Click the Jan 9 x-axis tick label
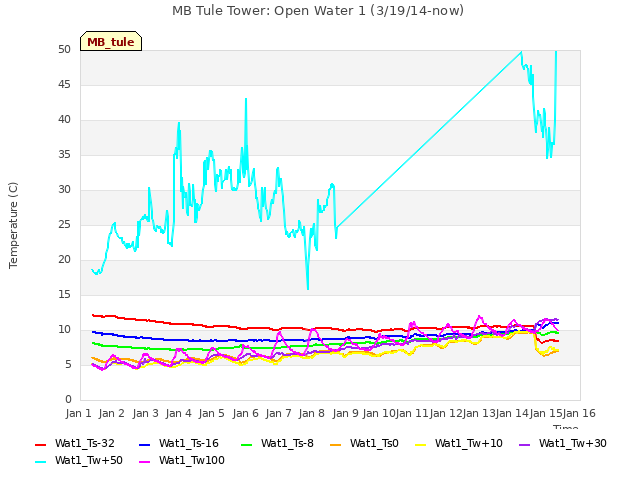640x480 pixels. tap(346, 413)
